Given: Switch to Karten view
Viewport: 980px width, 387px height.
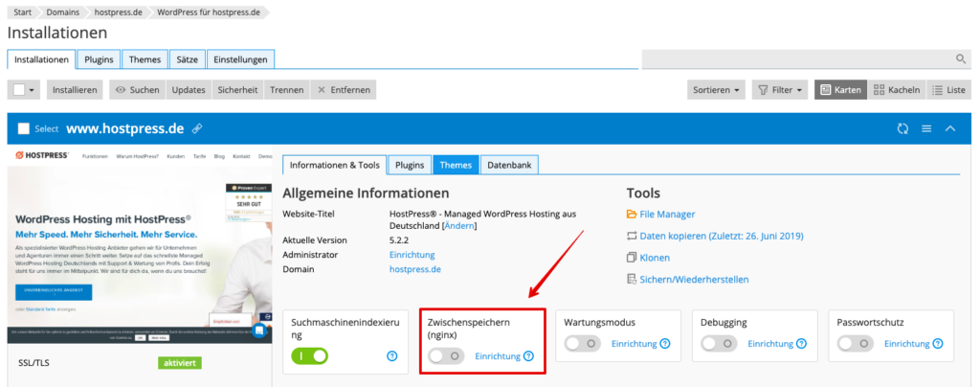Looking at the screenshot, I should [x=840, y=90].
